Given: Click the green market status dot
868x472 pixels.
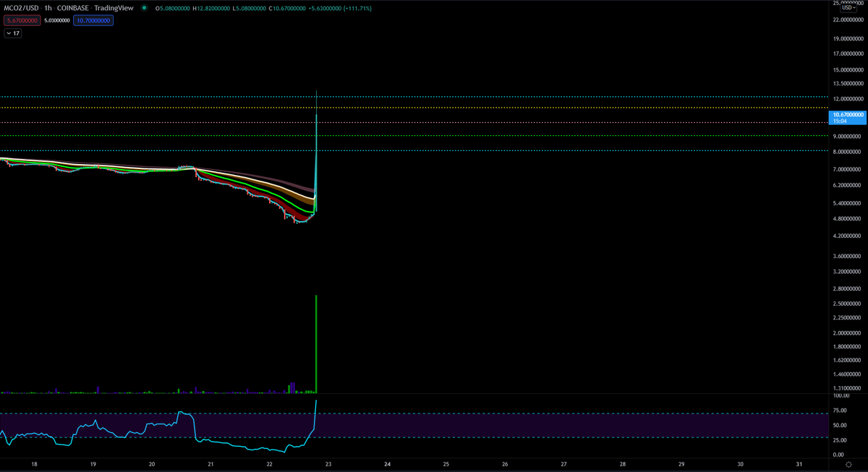Looking at the screenshot, I should [145, 8].
